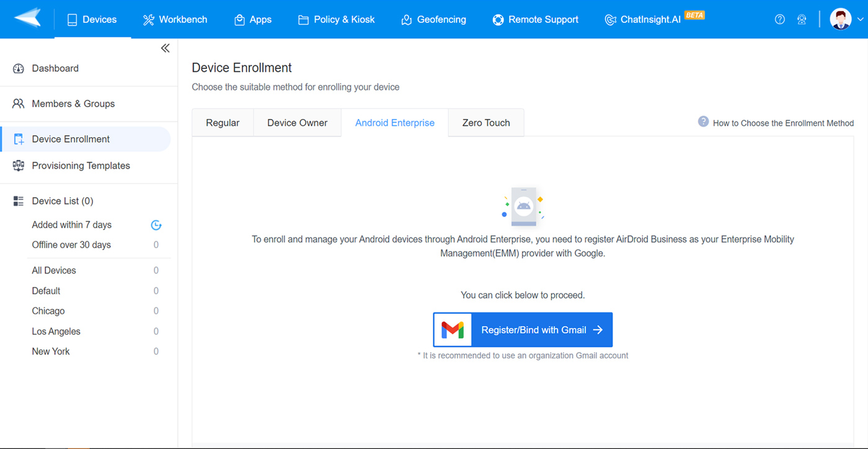
Task: Open the Remote Support section
Action: [x=536, y=19]
